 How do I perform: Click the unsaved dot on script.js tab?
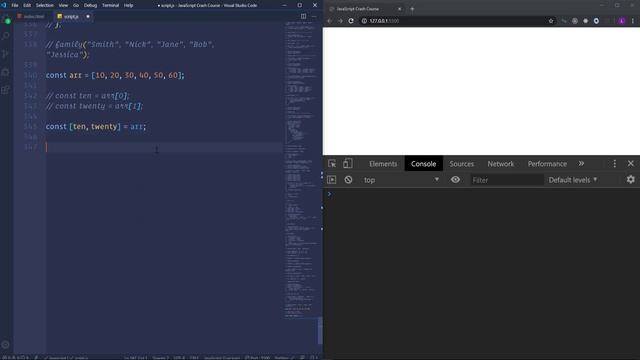click(88, 16)
